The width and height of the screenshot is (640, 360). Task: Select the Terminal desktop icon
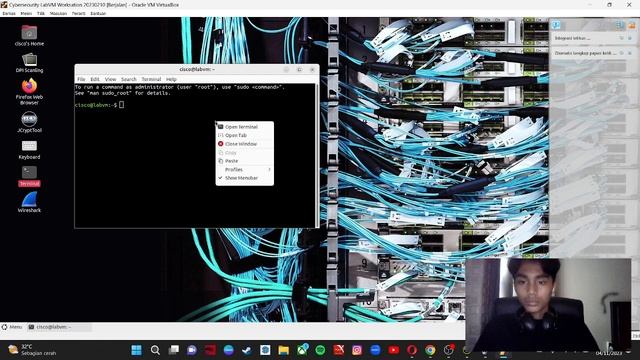29,176
